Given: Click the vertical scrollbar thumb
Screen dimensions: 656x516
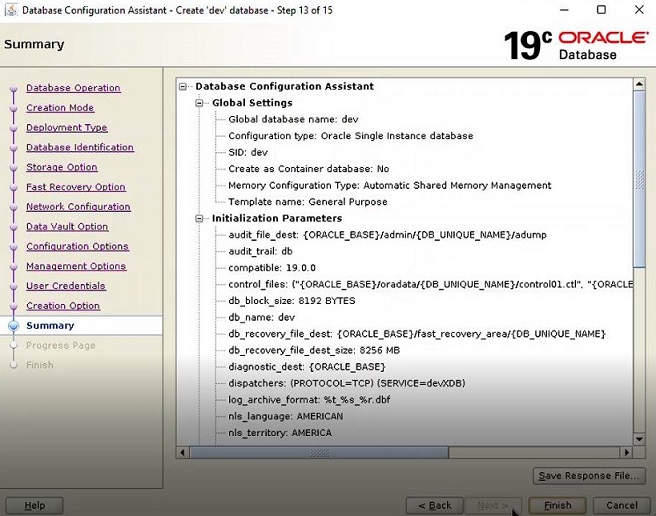Looking at the screenshot, I should (x=639, y=179).
